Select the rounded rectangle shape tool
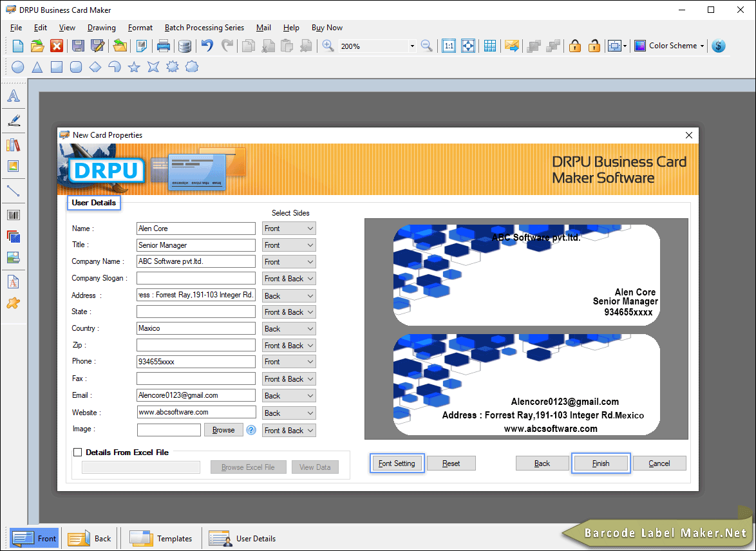This screenshot has height=551, width=756. click(x=76, y=67)
